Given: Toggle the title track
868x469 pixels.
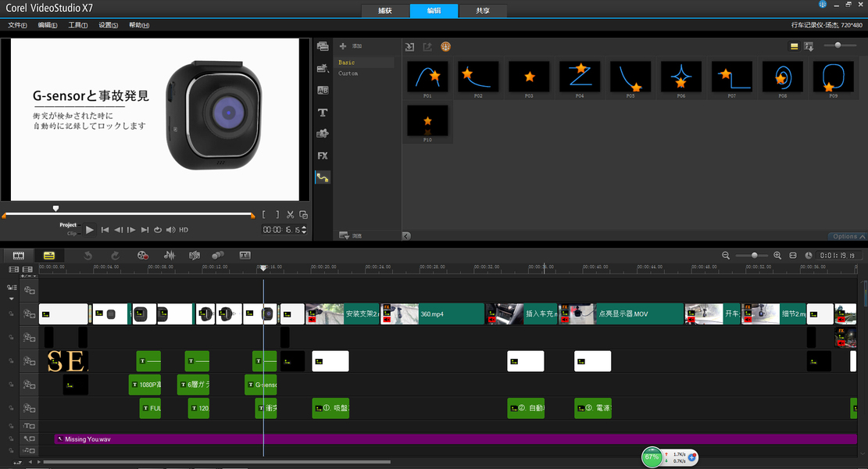Looking at the screenshot, I should click(x=30, y=426).
